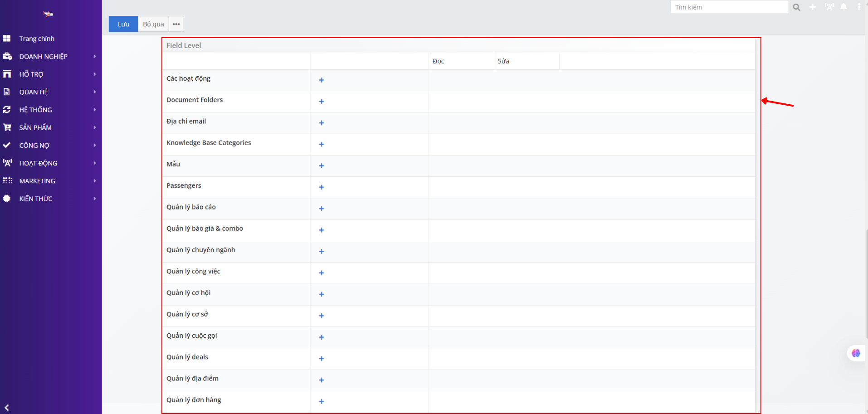Open the DOANH NGHIỆP sidebar menu
Viewport: 868px width, 414px height.
44,56
